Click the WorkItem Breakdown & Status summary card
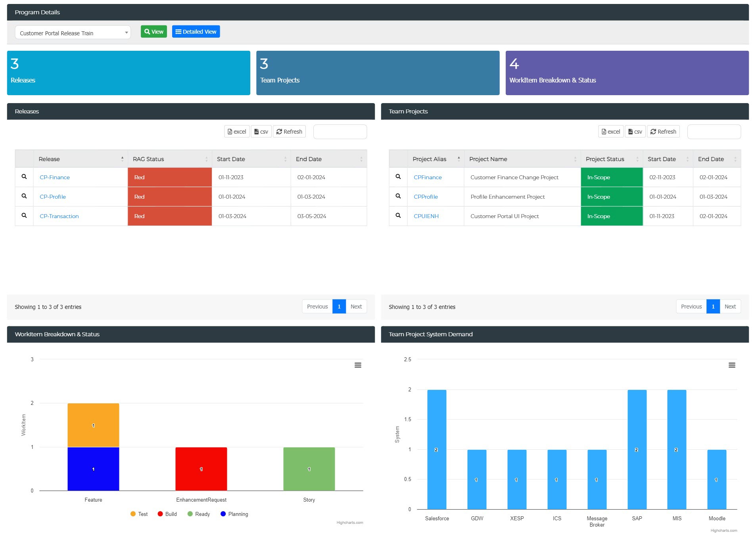This screenshot has width=756, height=552. coord(627,73)
